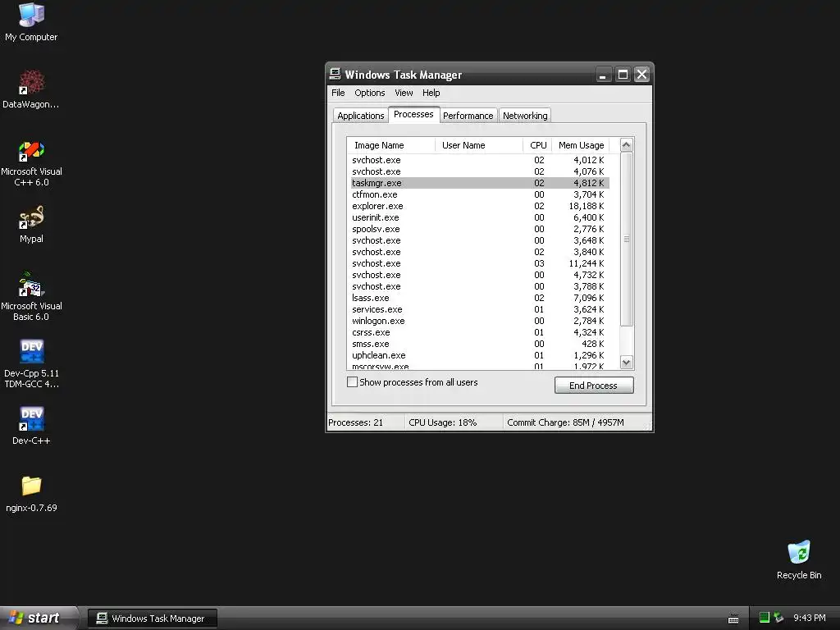Open the Options menu

coord(370,93)
